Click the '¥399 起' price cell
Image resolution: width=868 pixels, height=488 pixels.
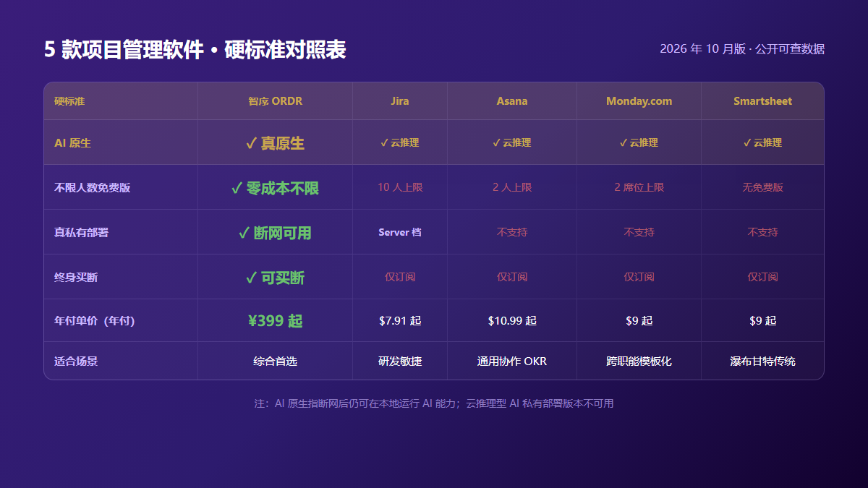275,321
